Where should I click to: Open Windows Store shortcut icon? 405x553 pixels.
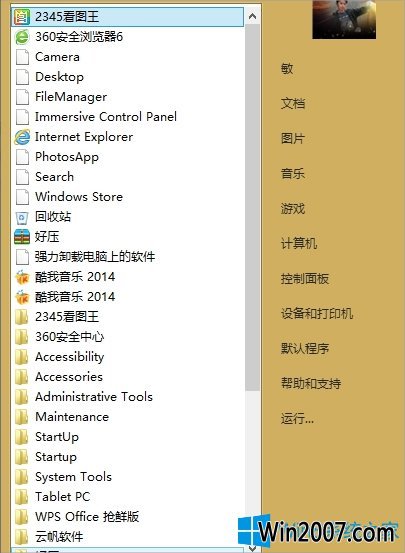tap(22, 197)
